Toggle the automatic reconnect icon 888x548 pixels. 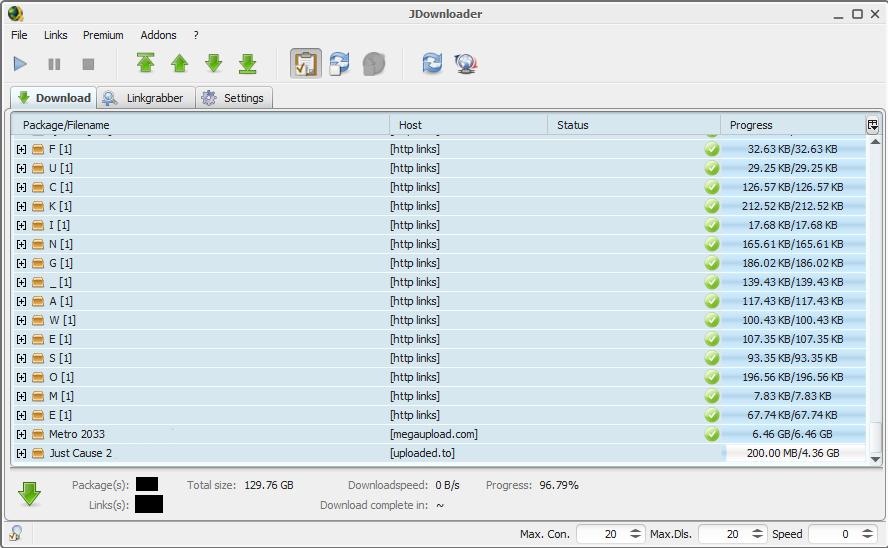click(x=340, y=64)
